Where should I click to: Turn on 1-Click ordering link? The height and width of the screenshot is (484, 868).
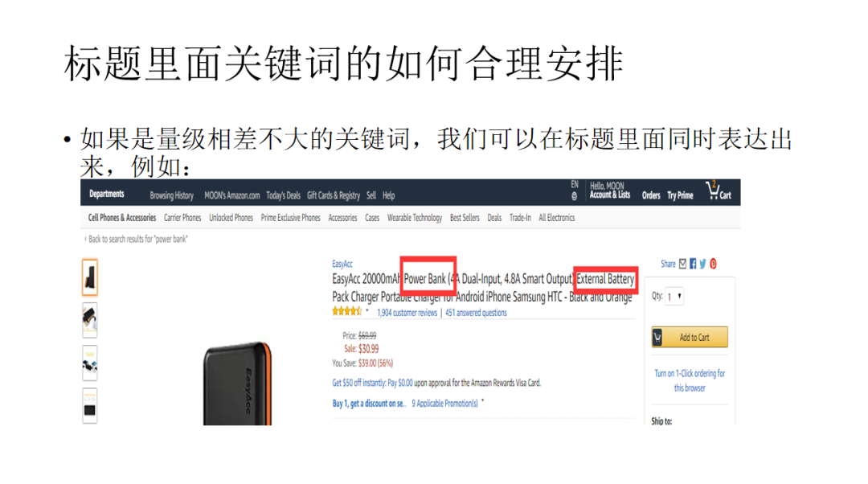(x=690, y=380)
